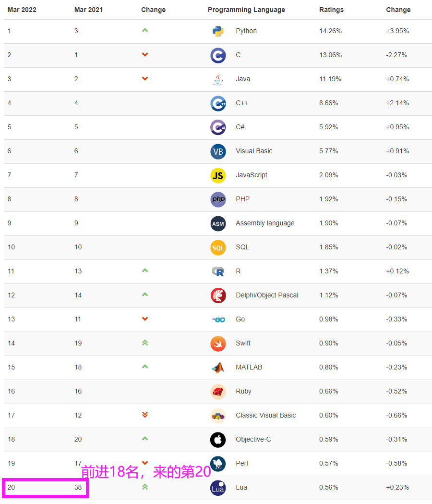Image resolution: width=432 pixels, height=504 pixels.
Task: Select the red Ruby gem icon
Action: [x=218, y=392]
